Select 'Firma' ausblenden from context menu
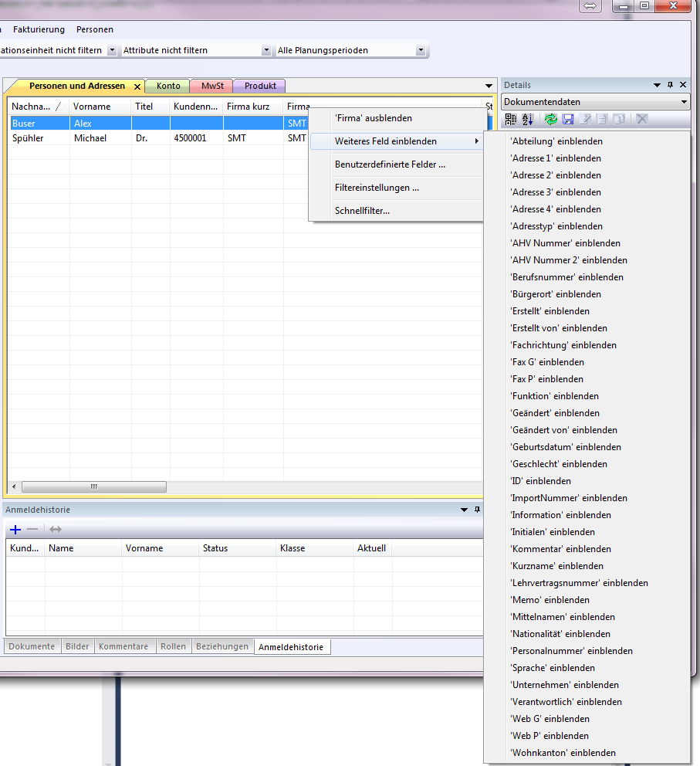 point(374,118)
